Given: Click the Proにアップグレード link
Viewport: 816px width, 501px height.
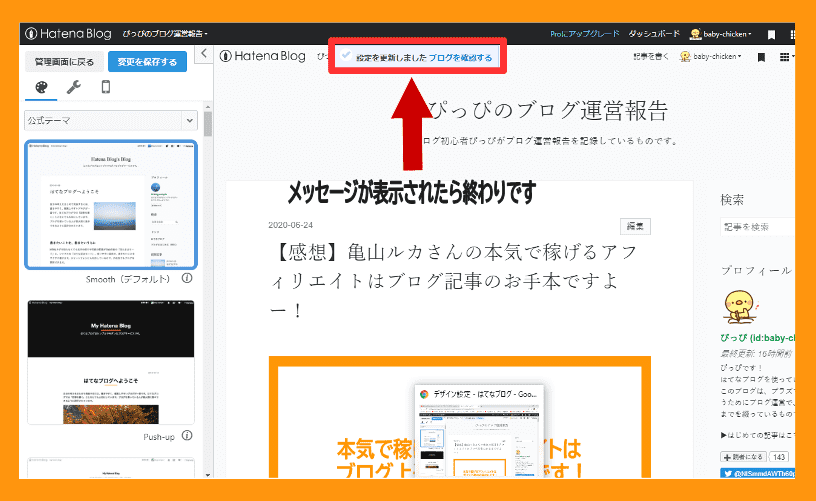Looking at the screenshot, I should click(x=584, y=34).
